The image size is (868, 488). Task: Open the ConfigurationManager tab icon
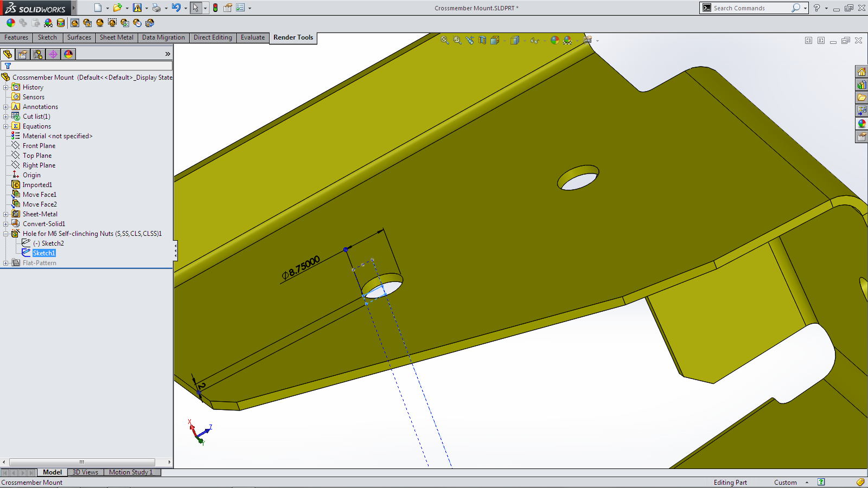[38, 54]
